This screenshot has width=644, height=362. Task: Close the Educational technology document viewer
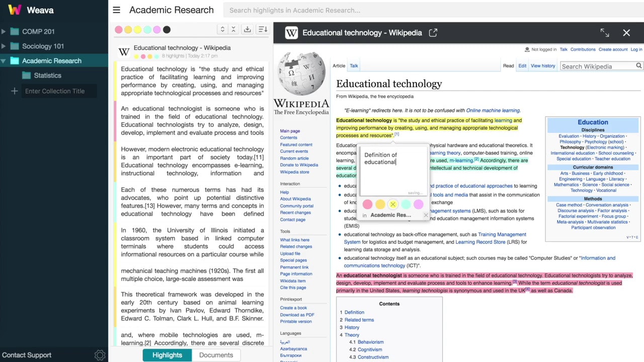(x=626, y=33)
